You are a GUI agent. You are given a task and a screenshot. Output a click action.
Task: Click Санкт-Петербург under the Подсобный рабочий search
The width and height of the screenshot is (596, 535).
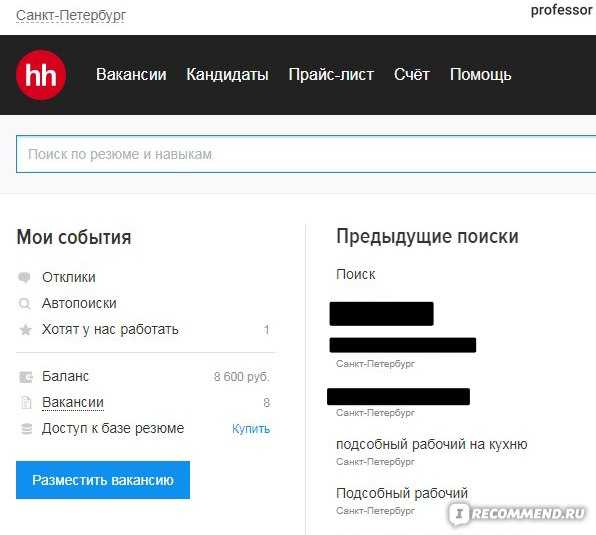[375, 511]
